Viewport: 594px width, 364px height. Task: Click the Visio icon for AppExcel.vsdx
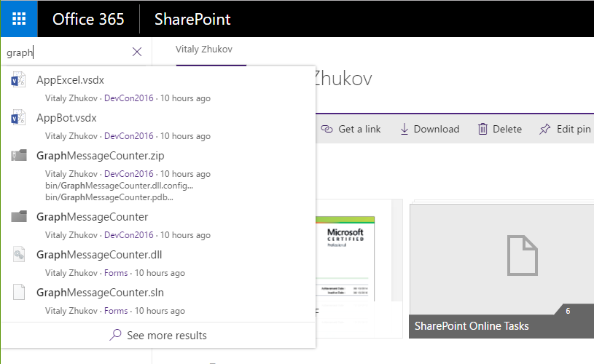coord(18,80)
